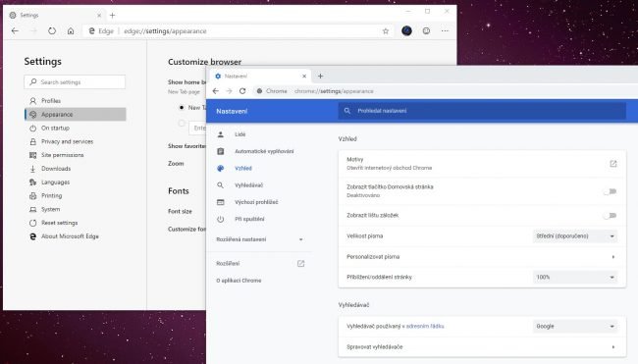Click the Edge back navigation arrow
The width and height of the screenshot is (638, 364).
[15, 31]
